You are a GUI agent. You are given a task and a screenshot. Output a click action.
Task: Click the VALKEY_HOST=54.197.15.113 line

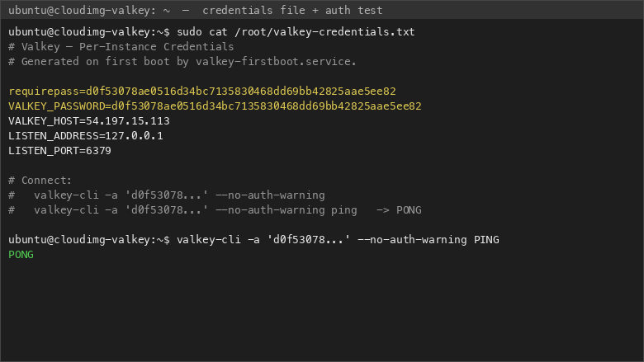tap(89, 121)
